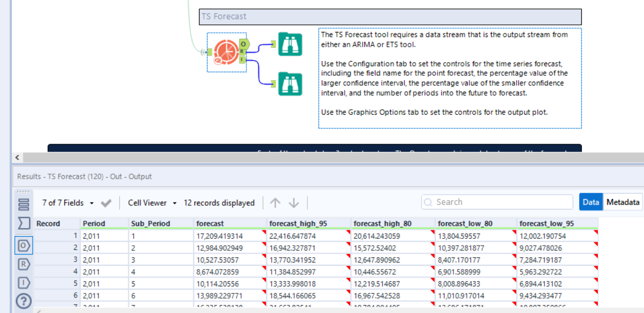Select the Data tab
This screenshot has width=644, height=313.
pos(590,202)
